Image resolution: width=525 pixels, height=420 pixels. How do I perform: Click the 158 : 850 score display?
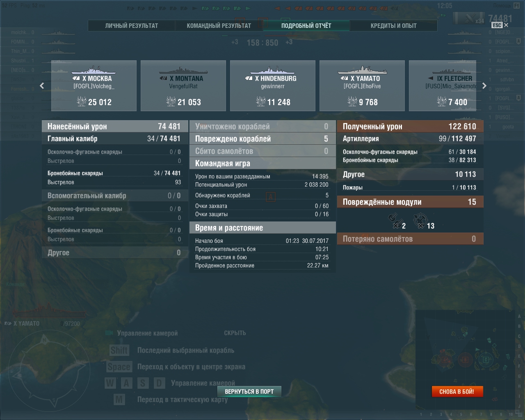[262, 43]
